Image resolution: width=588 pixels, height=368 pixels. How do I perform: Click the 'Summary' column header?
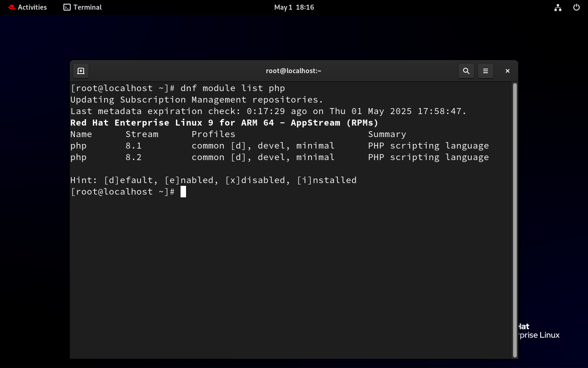click(387, 134)
